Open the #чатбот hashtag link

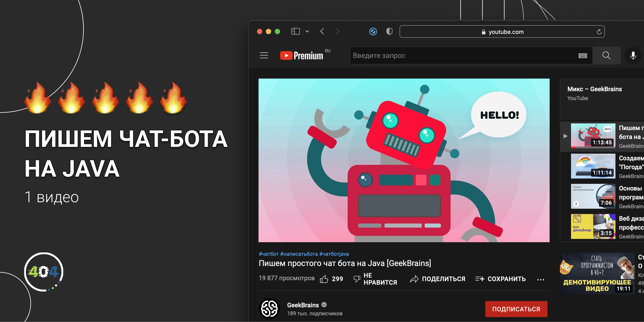(268, 254)
